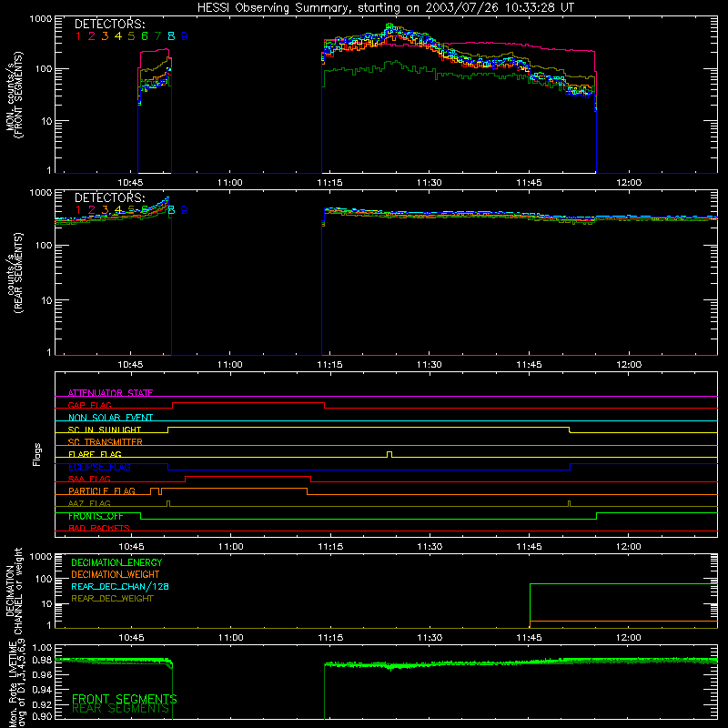Click the ECLIPSE_FLAG label

click(x=99, y=467)
